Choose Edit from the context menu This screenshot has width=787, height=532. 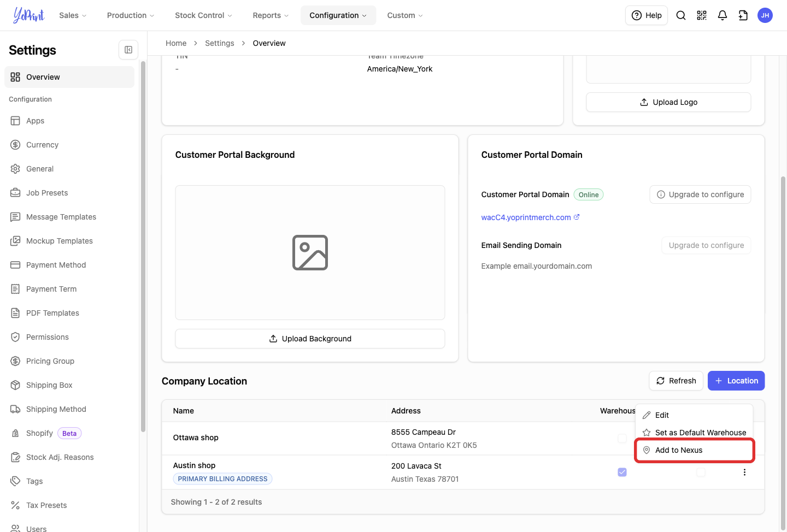coord(694,415)
